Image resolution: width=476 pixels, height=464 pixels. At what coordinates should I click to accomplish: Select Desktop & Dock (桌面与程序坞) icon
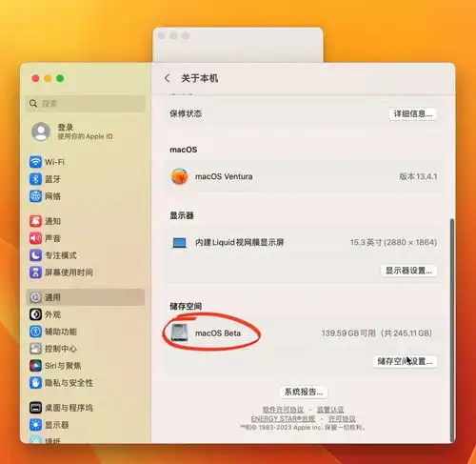pos(35,408)
